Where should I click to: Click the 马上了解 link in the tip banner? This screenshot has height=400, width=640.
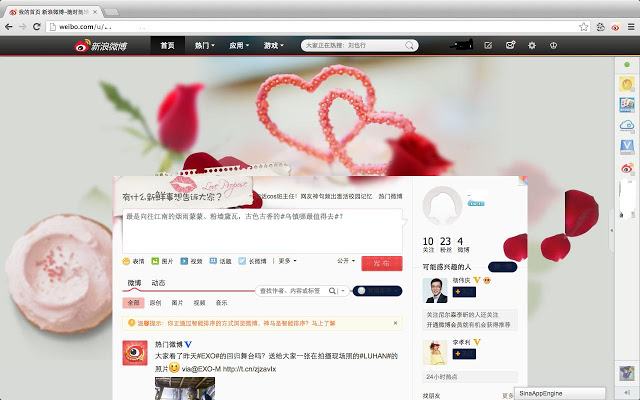[323, 323]
